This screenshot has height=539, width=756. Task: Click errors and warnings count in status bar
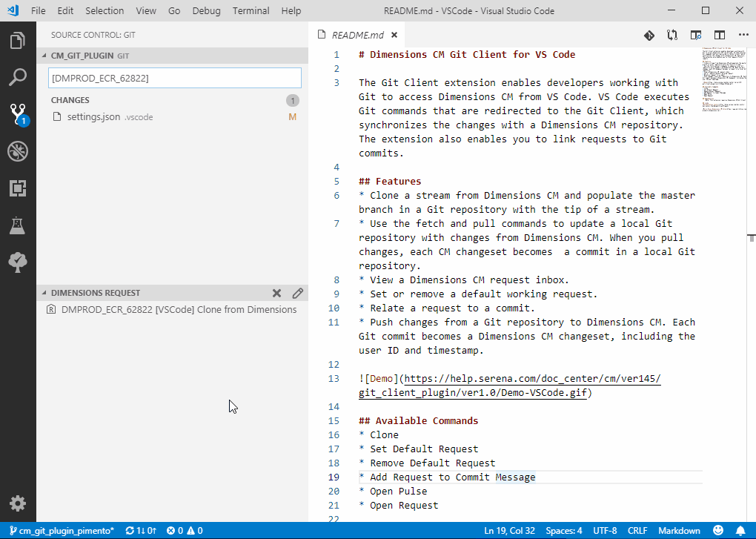[x=185, y=531]
